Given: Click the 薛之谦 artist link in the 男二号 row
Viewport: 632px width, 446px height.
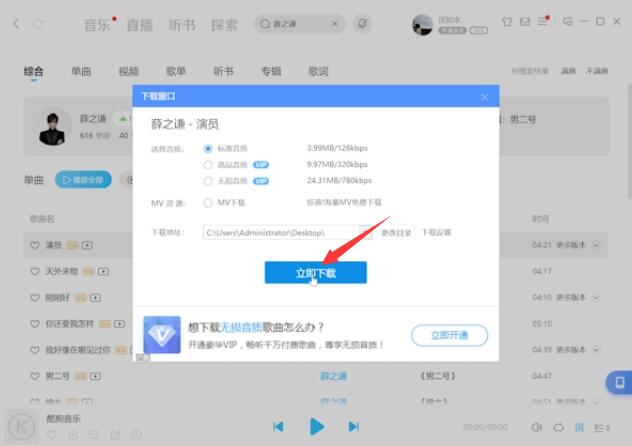Looking at the screenshot, I should (x=333, y=376).
